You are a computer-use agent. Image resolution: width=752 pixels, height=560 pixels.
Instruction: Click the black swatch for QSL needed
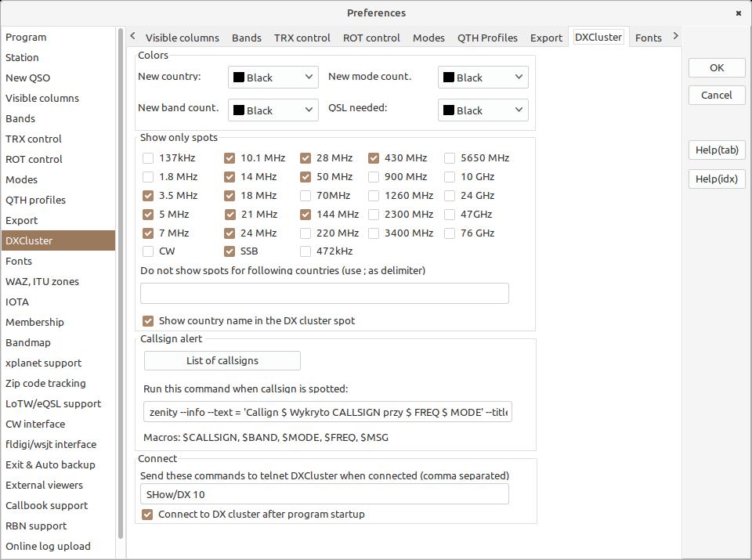point(449,110)
